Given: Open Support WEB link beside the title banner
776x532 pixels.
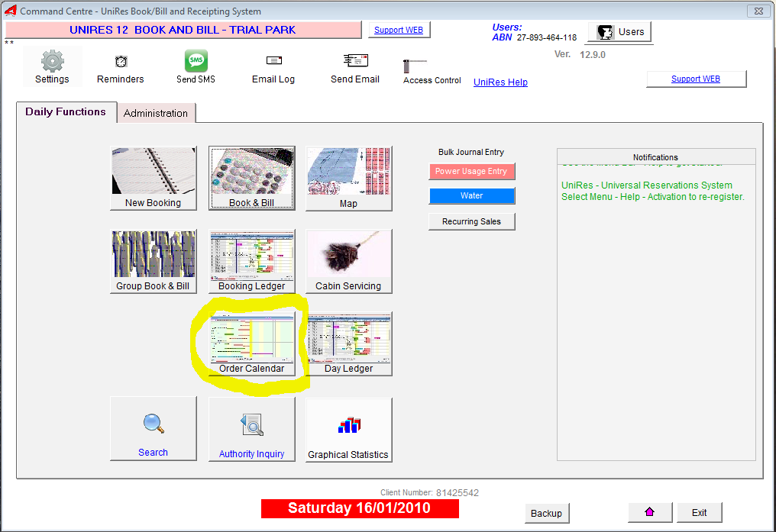Looking at the screenshot, I should pyautogui.click(x=399, y=30).
